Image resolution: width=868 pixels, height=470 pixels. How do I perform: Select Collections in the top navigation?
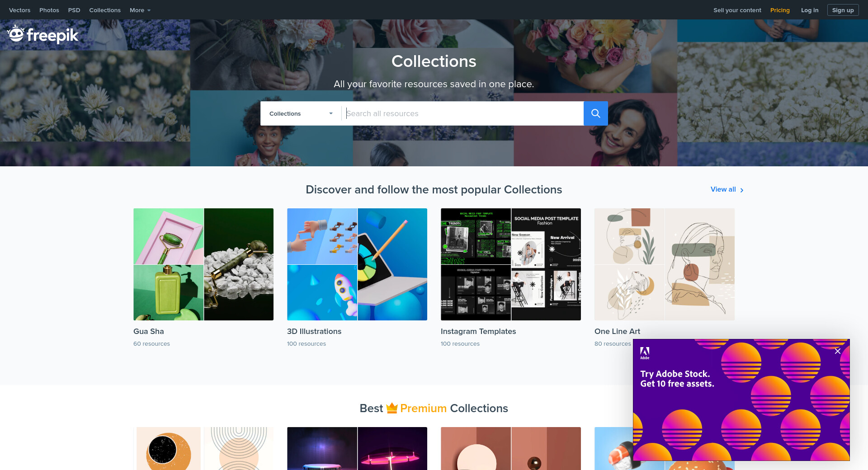point(105,10)
